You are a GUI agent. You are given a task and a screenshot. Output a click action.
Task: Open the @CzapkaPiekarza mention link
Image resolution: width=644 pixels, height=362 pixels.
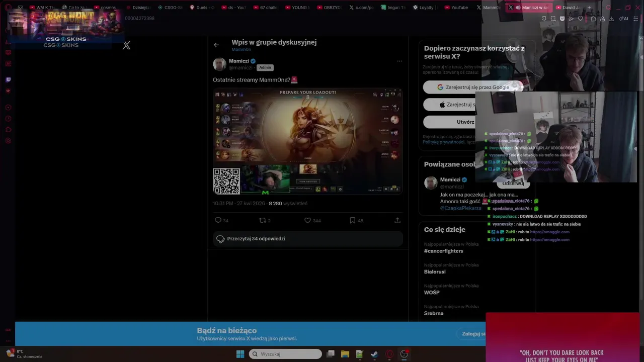point(460,208)
